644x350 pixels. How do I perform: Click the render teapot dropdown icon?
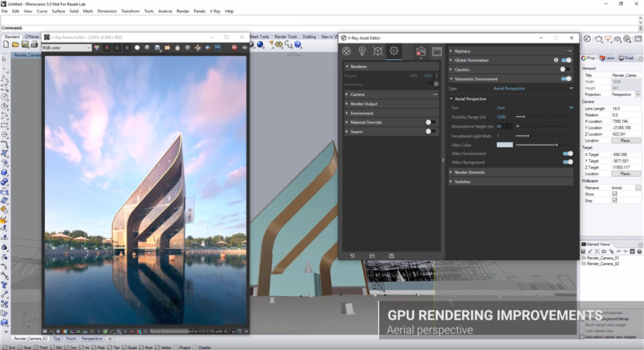[x=421, y=51]
